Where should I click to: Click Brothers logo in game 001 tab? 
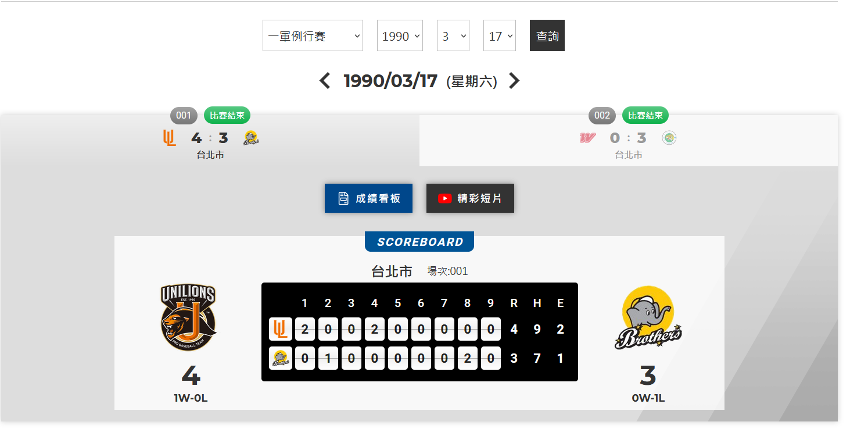[251, 138]
